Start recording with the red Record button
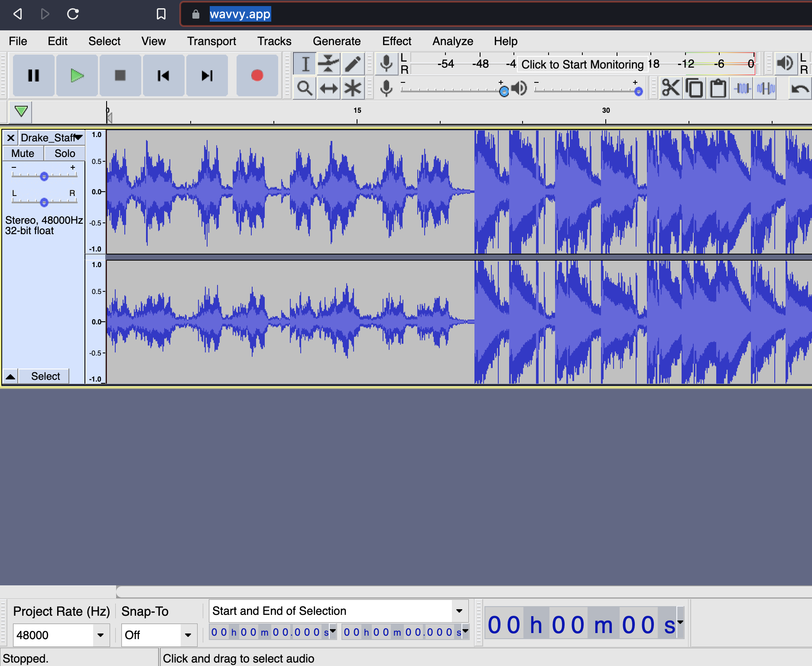 point(257,75)
